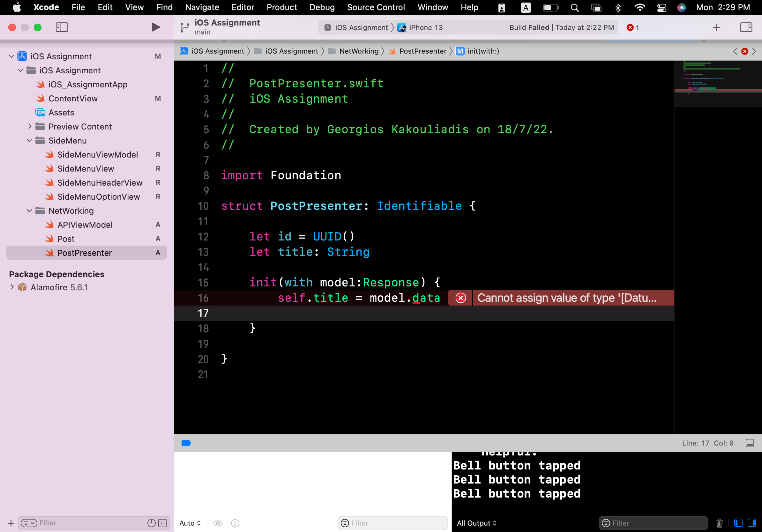Viewport: 762px width, 532px height.
Task: Open the Assets catalog
Action: [x=55, y=113]
